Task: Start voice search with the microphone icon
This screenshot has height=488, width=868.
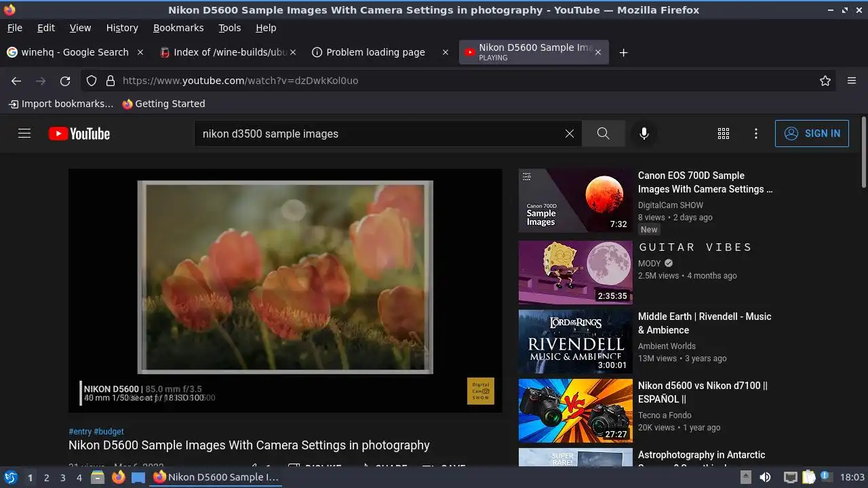Action: point(644,134)
